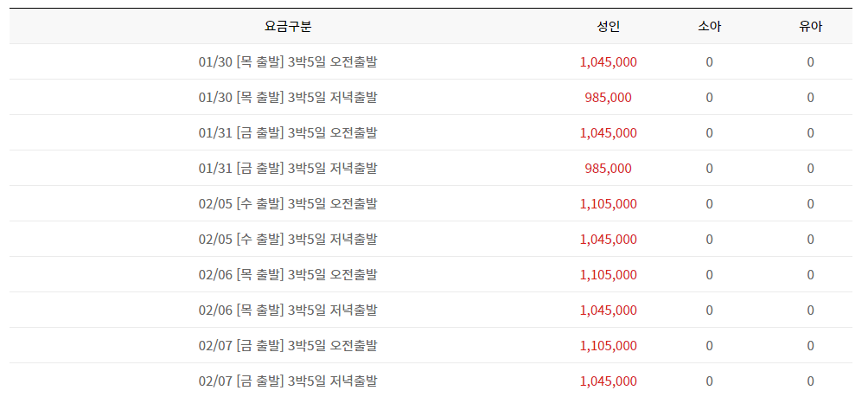
Task: Click the 유아 column header
Action: point(810,27)
